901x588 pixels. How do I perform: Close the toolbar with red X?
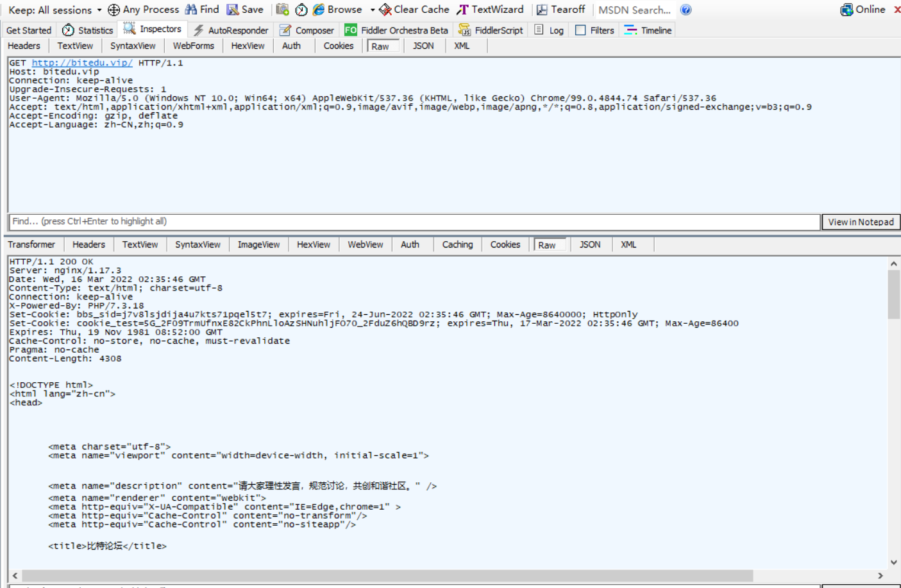click(897, 10)
